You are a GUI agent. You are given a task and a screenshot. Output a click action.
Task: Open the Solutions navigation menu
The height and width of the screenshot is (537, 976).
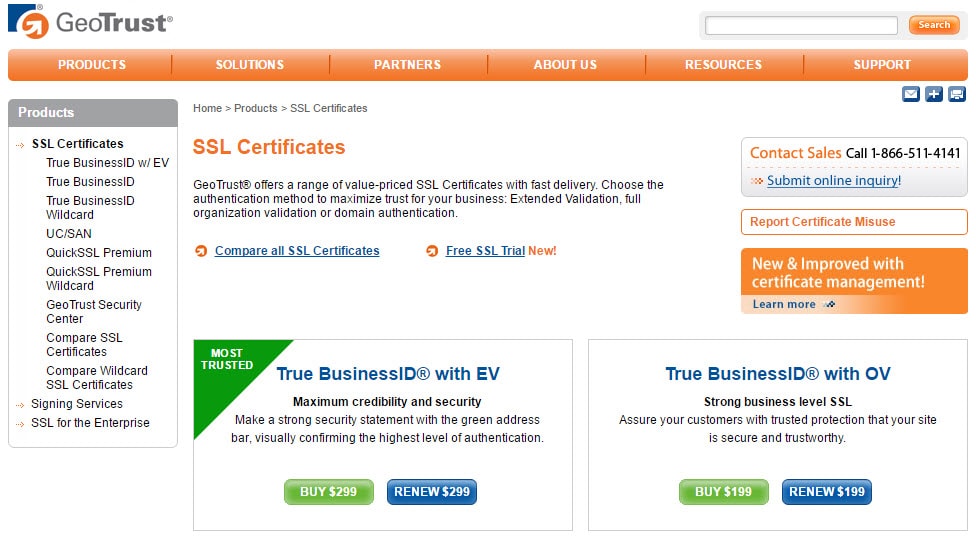(250, 65)
